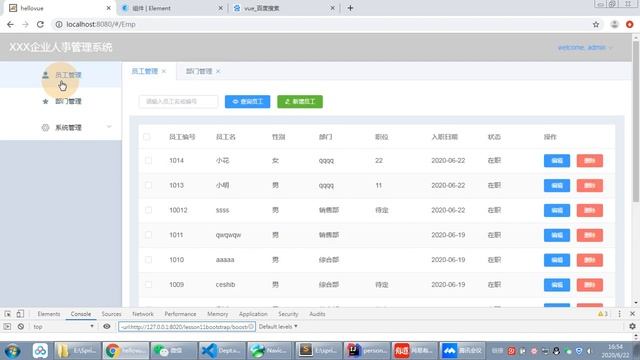
Task: Click the delete button for employee 1014
Action: [x=590, y=161]
